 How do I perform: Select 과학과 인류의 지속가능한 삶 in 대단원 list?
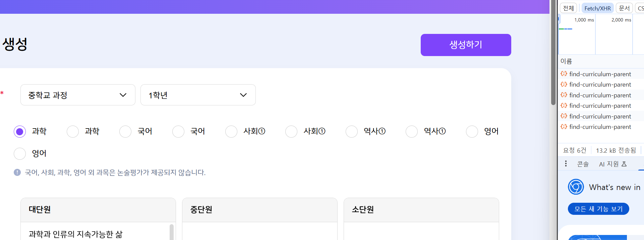[x=76, y=234]
